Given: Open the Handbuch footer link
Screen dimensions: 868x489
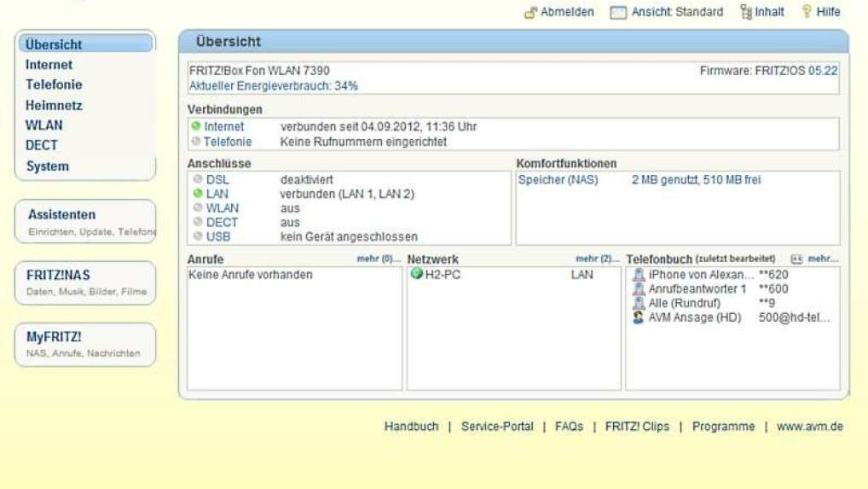Looking at the screenshot, I should click(411, 427).
